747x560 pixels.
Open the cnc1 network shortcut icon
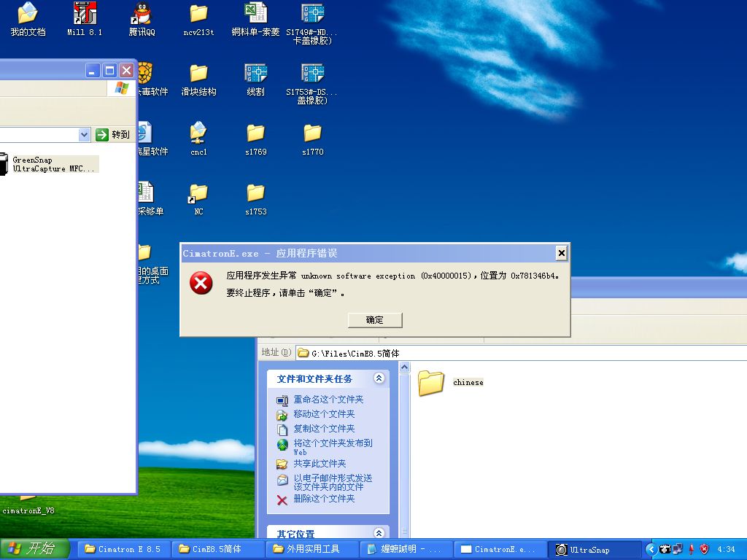click(x=198, y=139)
